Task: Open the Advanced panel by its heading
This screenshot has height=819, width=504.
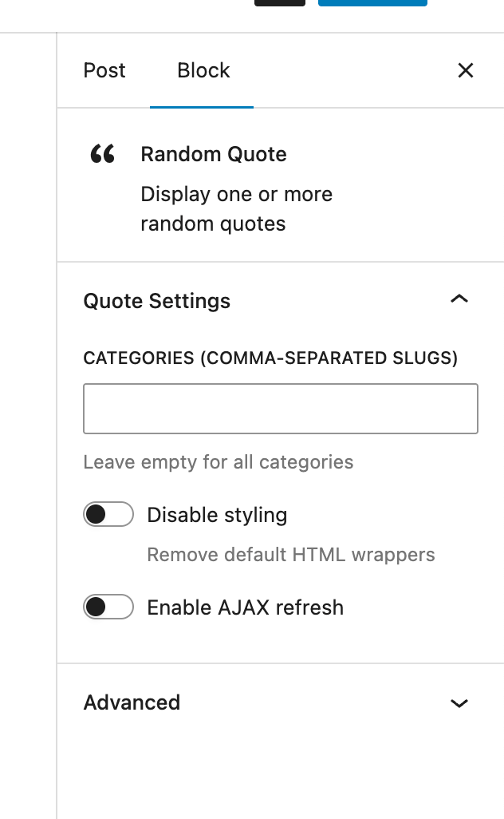Action: click(132, 702)
